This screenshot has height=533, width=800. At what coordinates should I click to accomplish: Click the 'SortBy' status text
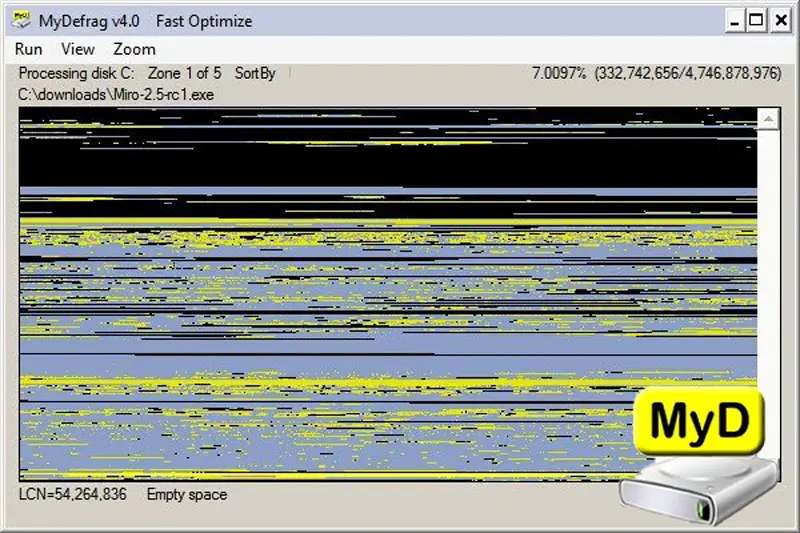point(255,73)
